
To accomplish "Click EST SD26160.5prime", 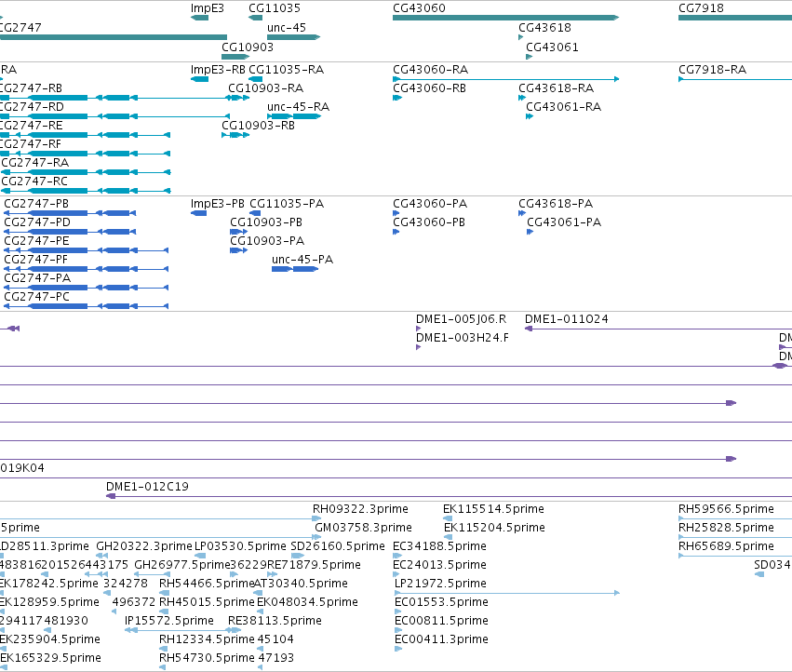I will click(338, 546).
